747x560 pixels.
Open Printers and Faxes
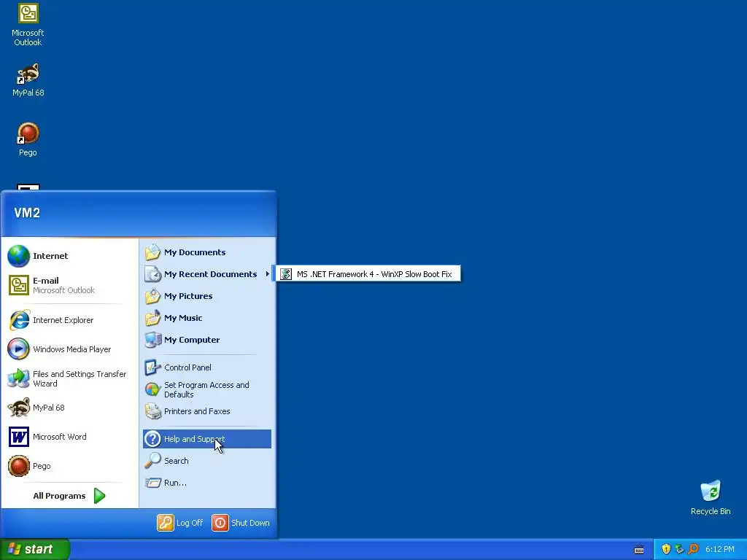pos(206,411)
